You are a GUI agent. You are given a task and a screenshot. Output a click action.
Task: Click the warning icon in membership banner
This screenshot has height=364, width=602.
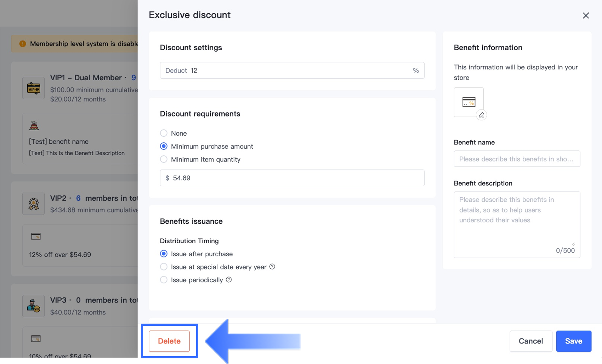pos(23,44)
